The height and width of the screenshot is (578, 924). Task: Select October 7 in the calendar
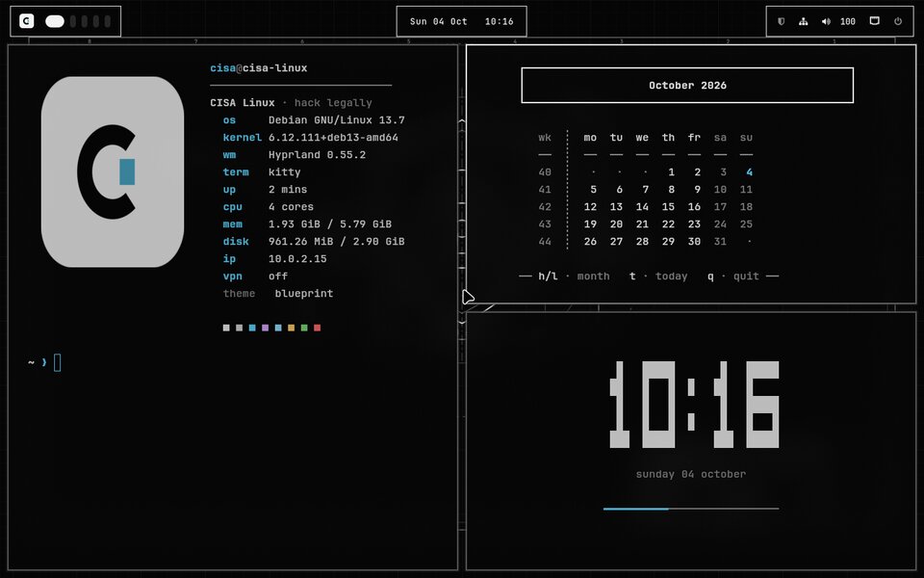tap(645, 190)
